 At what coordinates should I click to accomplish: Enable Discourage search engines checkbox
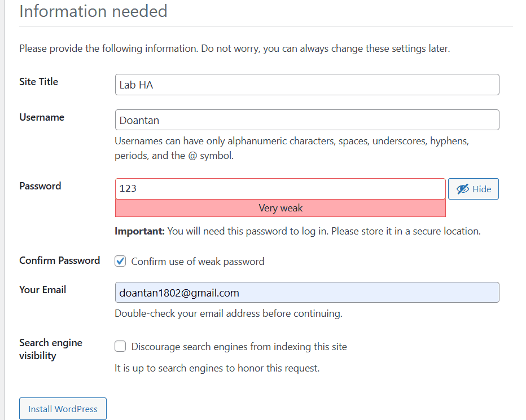click(120, 346)
